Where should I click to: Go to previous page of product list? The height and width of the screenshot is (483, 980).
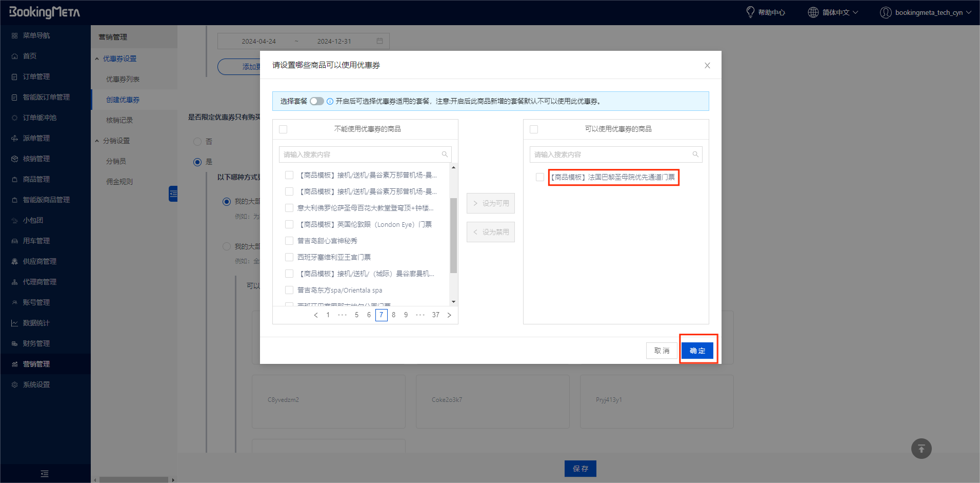click(316, 315)
